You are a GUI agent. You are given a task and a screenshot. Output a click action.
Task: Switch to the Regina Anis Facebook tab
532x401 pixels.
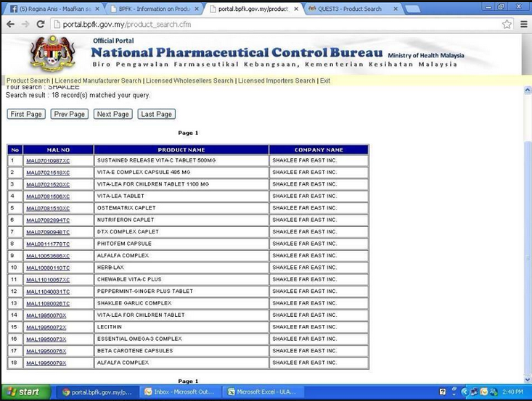[54, 9]
